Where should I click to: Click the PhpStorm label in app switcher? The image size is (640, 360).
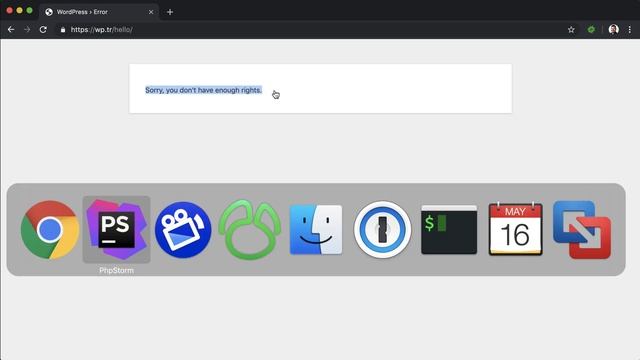coord(116,270)
